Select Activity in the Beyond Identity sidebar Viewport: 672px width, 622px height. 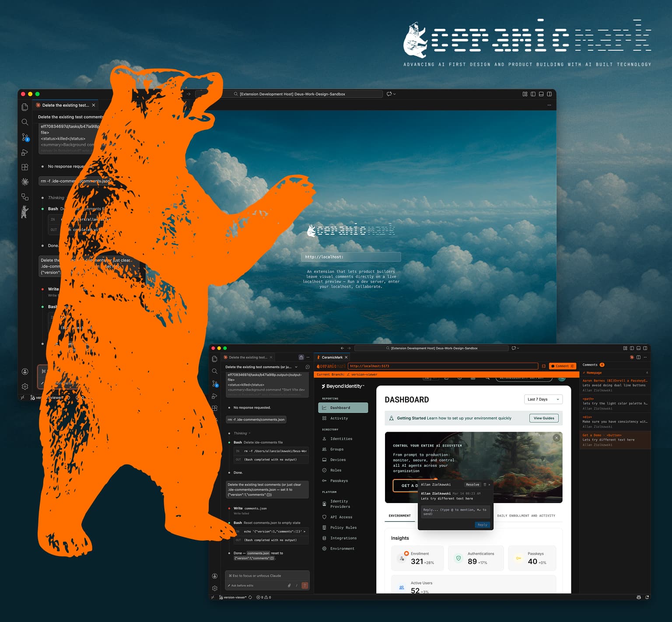pyautogui.click(x=339, y=418)
